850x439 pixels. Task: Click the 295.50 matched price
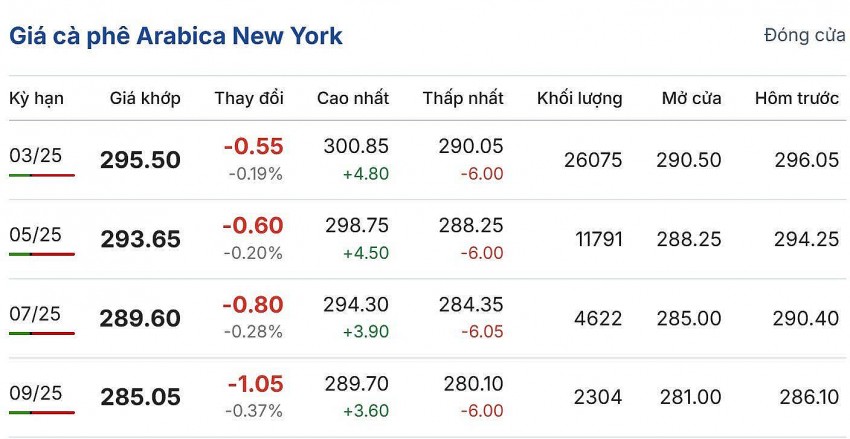pyautogui.click(x=140, y=160)
